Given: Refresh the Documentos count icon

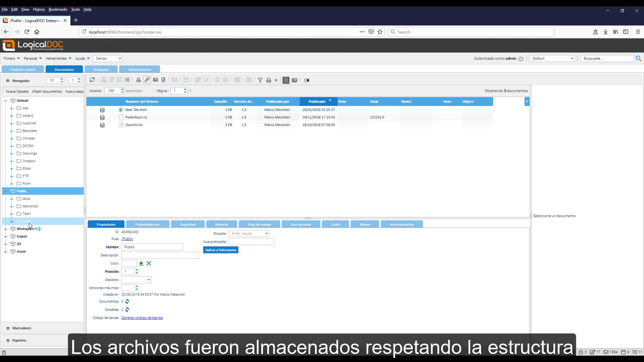Looking at the screenshot, I should (127, 301).
